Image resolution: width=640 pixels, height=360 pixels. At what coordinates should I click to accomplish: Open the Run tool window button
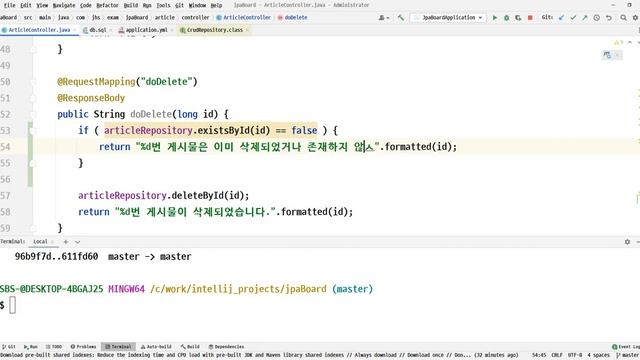31,347
